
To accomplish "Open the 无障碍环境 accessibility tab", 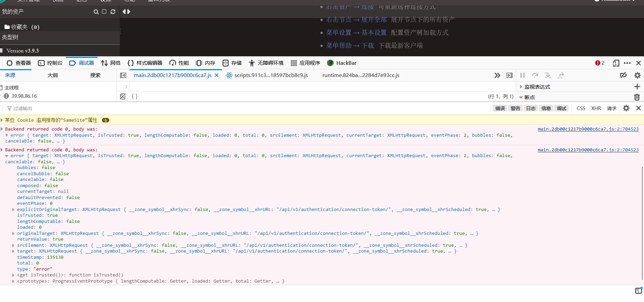I will pos(266,63).
